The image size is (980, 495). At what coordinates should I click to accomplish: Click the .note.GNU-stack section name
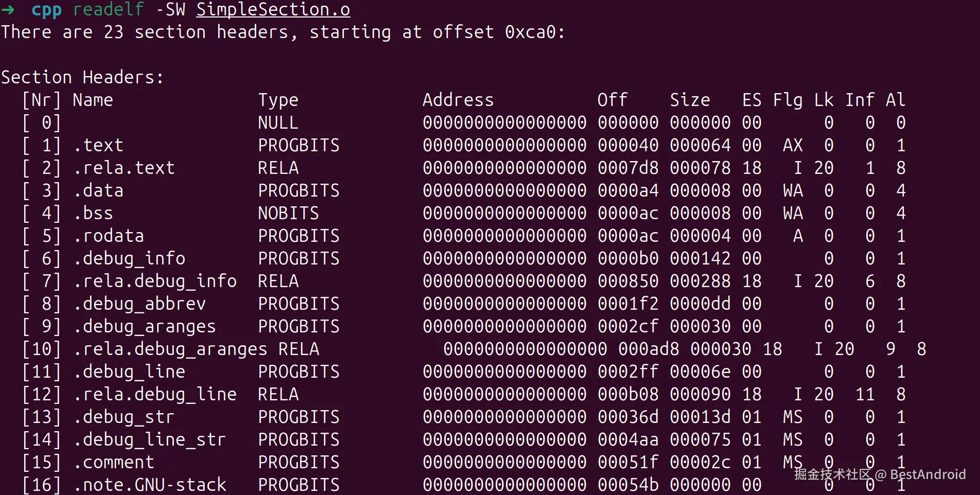(149, 484)
